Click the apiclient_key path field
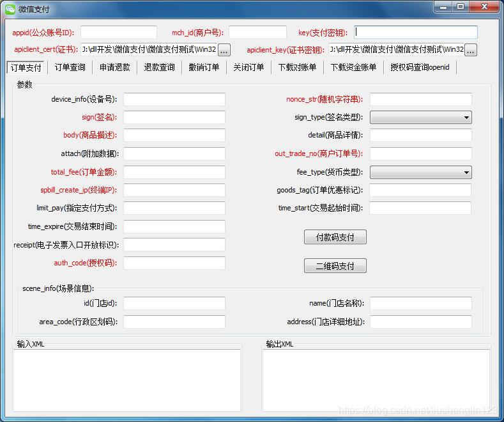The width and height of the screenshot is (504, 422). tap(396, 49)
